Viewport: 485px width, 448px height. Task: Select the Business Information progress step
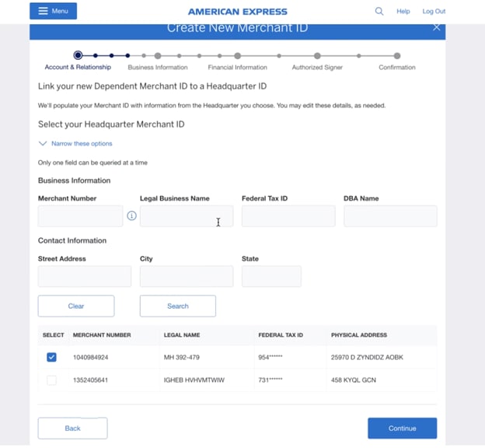pos(158,56)
